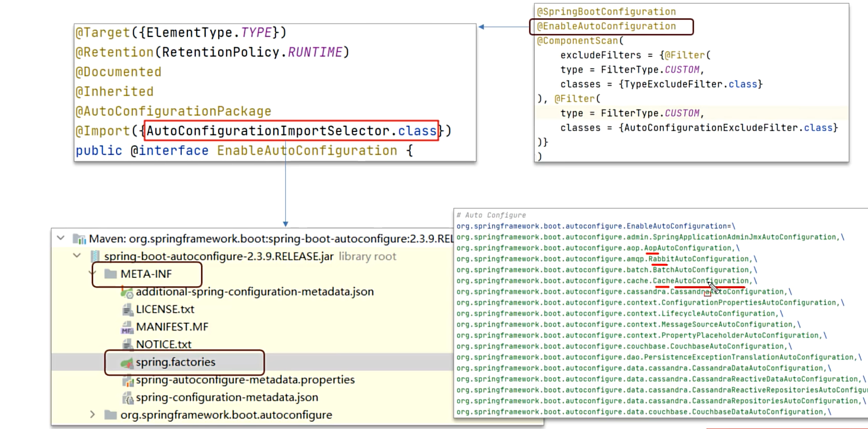Image resolution: width=868 pixels, height=429 pixels.
Task: Click the EnableAutoConfiguration interface name
Action: pyautogui.click(x=307, y=151)
